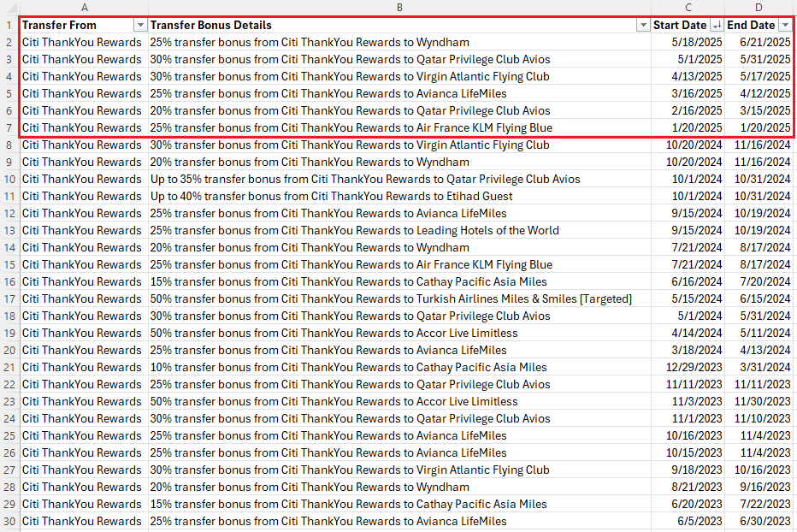Select the start date 10/15/2023 cell

click(x=688, y=452)
